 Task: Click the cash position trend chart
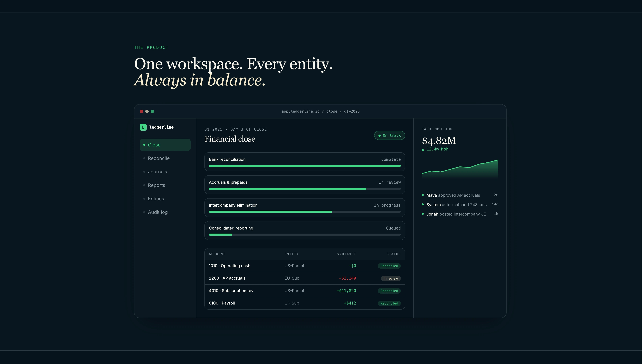[460, 169]
